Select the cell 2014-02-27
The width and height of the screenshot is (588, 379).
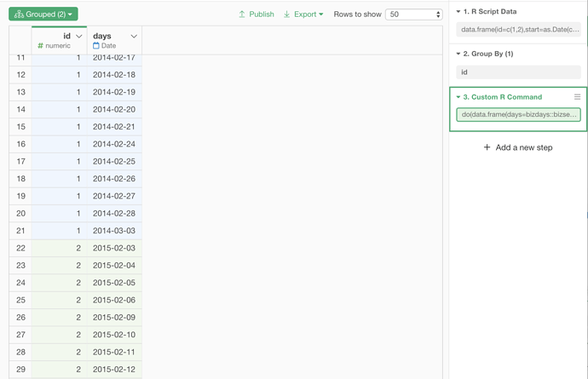point(114,196)
